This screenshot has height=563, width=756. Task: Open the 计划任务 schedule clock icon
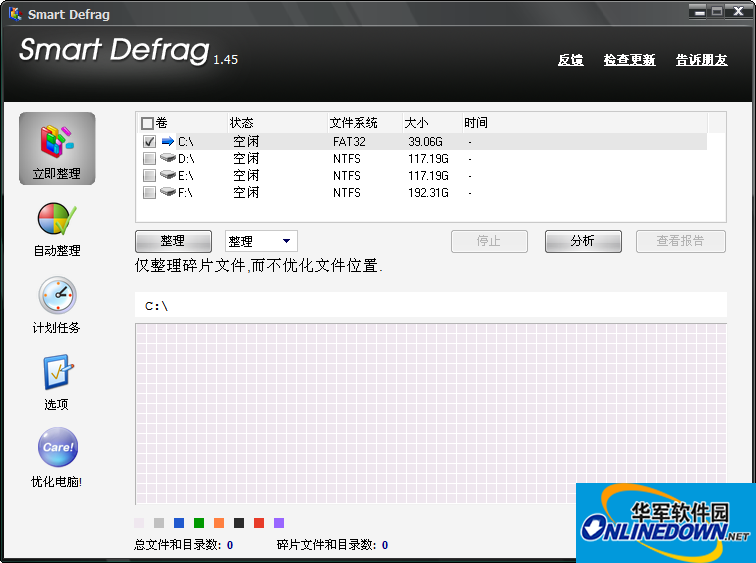click(x=57, y=295)
